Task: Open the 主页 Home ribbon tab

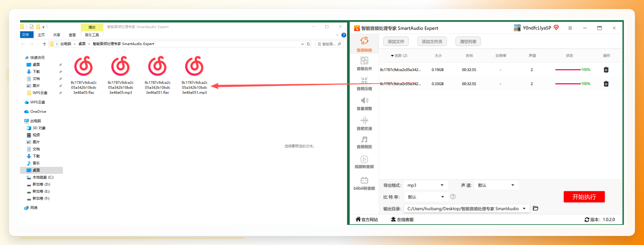Action: click(41, 35)
